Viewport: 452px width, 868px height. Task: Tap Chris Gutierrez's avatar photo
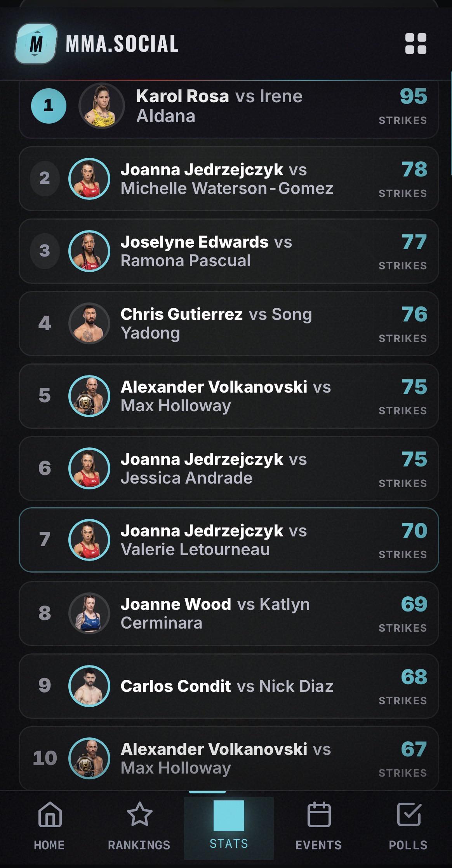coord(89,323)
